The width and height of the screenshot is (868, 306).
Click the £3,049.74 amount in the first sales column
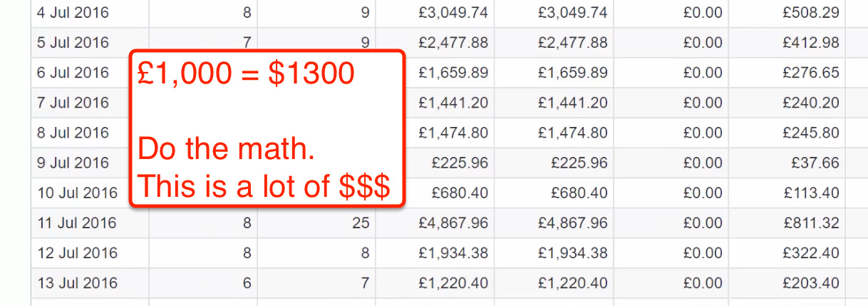coord(453,13)
